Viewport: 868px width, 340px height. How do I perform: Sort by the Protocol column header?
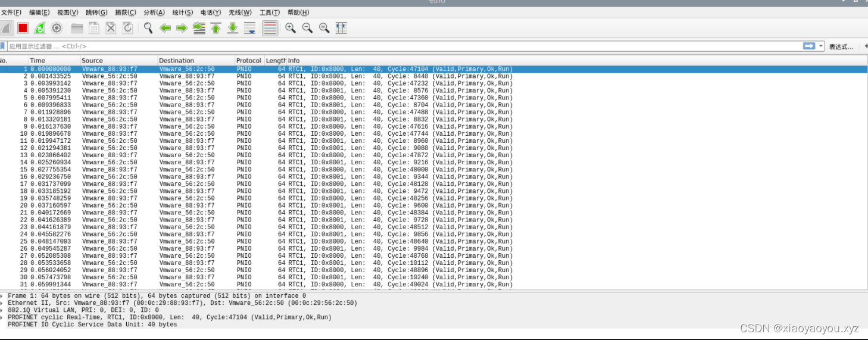pyautogui.click(x=249, y=60)
